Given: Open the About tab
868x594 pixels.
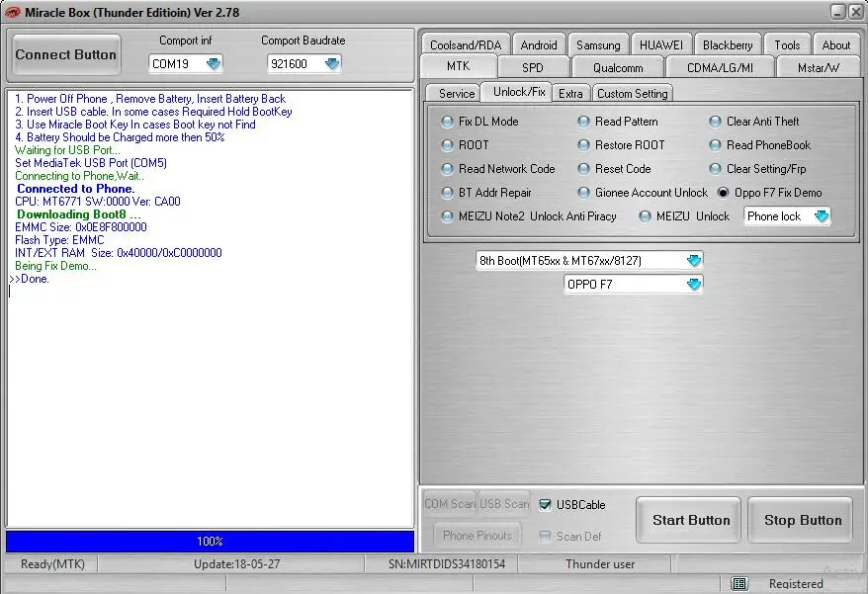Looking at the screenshot, I should point(836,44).
